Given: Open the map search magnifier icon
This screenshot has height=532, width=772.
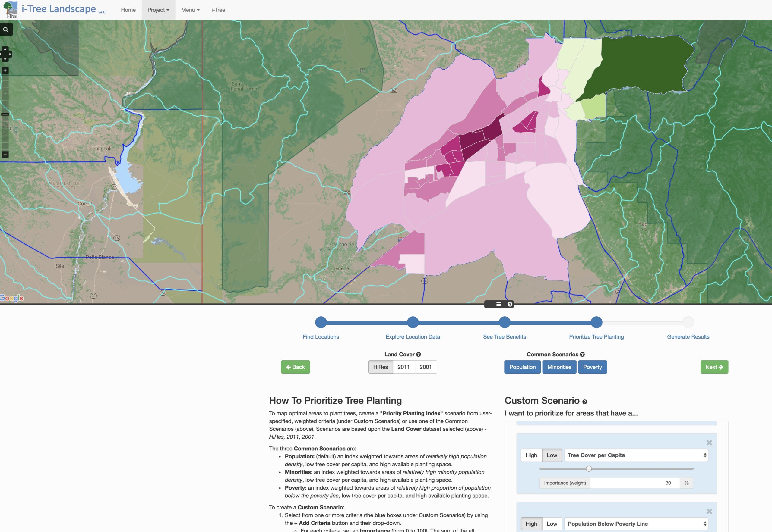Looking at the screenshot, I should (x=6, y=30).
